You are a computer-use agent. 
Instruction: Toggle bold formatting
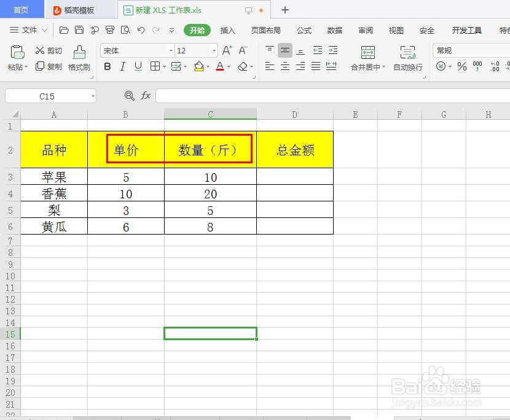[x=107, y=65]
